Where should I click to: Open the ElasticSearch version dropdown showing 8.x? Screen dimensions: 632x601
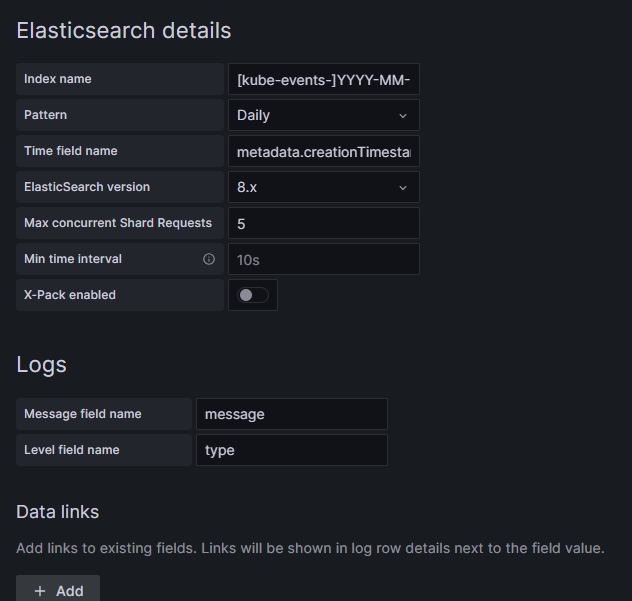[x=324, y=187]
